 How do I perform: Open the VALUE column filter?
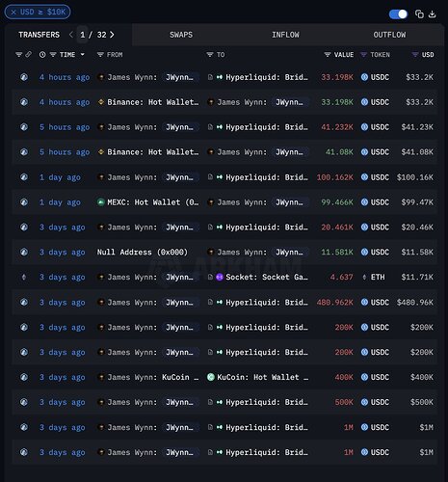[328, 55]
